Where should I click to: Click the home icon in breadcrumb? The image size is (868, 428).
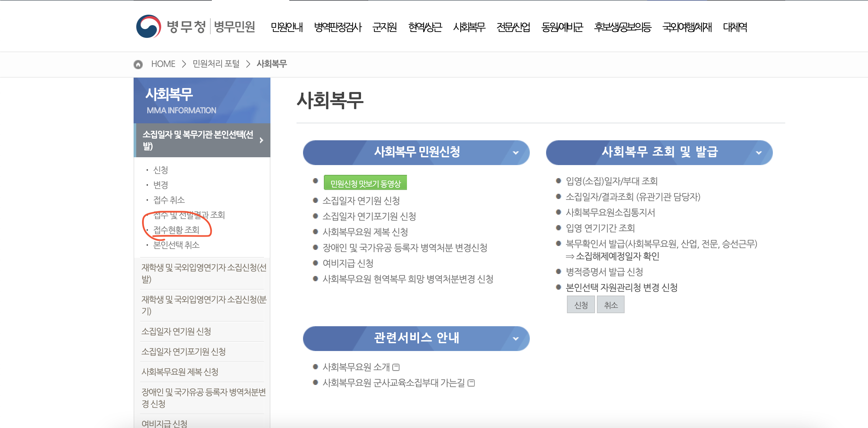(x=138, y=64)
